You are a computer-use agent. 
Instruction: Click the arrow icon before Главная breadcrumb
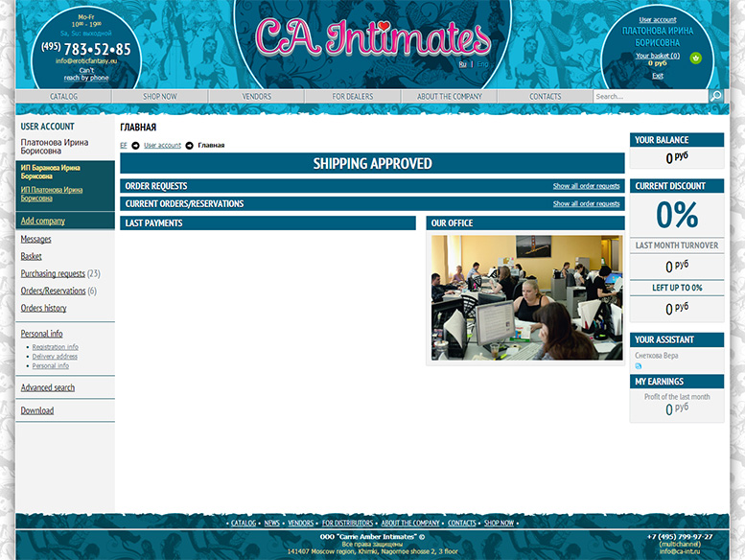[x=189, y=146]
